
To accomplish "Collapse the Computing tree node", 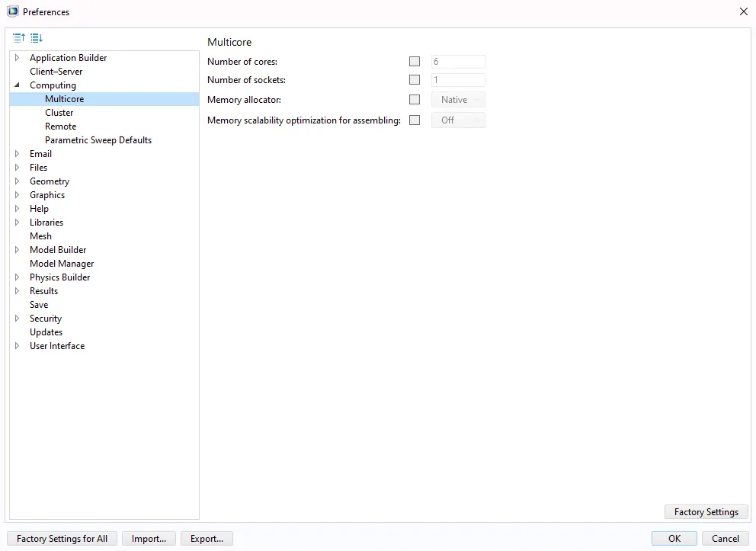I will 18,85.
